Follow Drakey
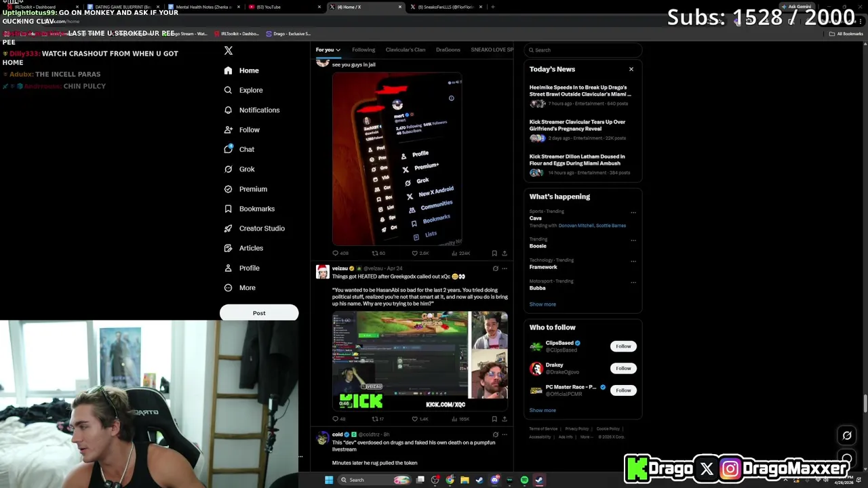 tap(623, 368)
